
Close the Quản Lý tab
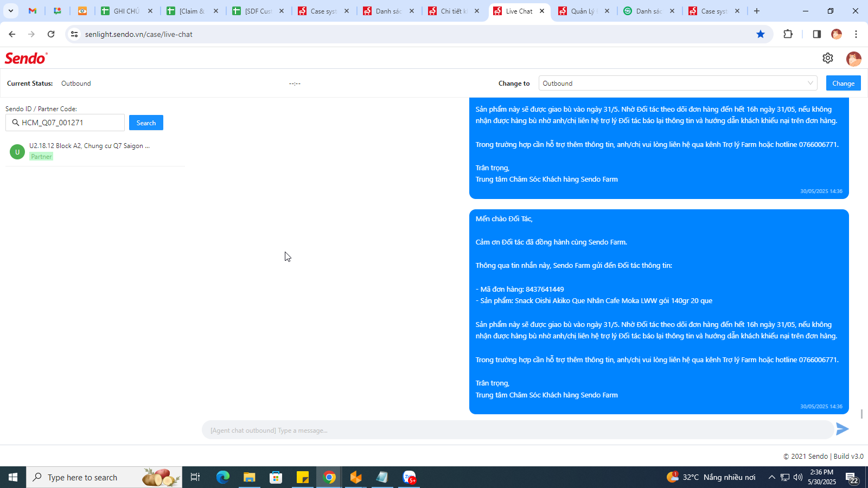click(x=607, y=11)
